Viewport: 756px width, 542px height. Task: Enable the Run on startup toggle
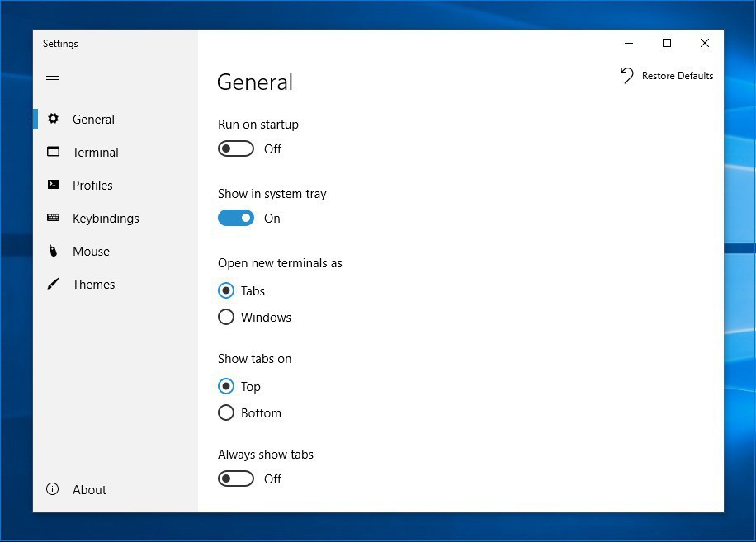(236, 148)
